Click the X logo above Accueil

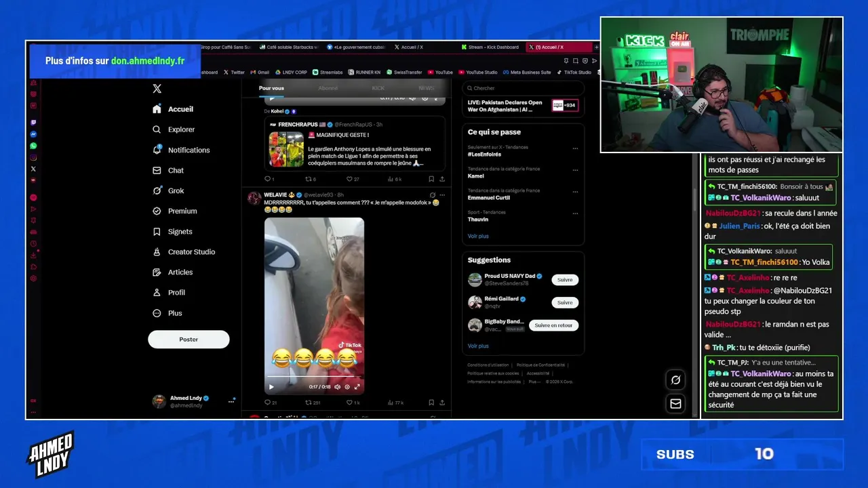click(157, 89)
